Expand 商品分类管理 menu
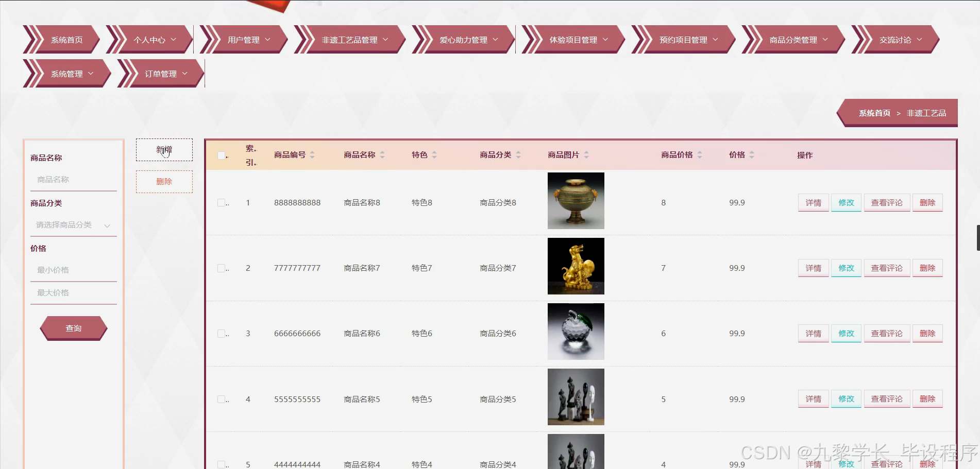This screenshot has height=469, width=980. (x=793, y=40)
